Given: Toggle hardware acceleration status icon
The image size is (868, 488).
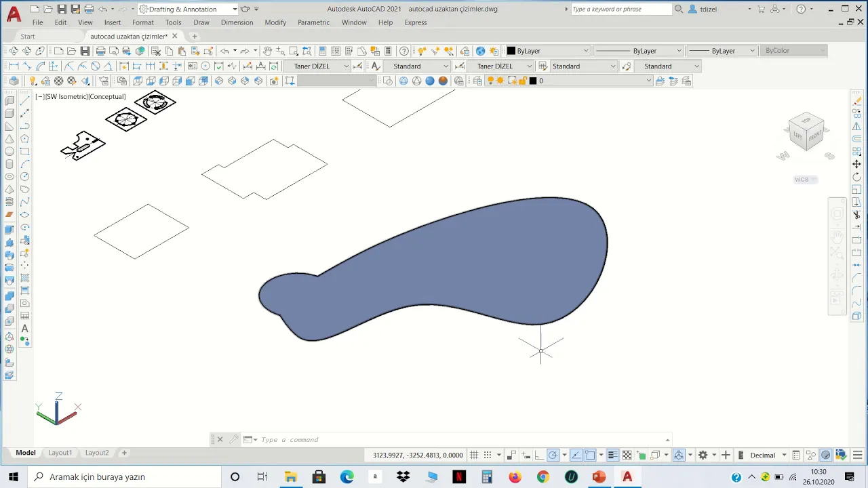Looking at the screenshot, I should pyautogui.click(x=826, y=455).
